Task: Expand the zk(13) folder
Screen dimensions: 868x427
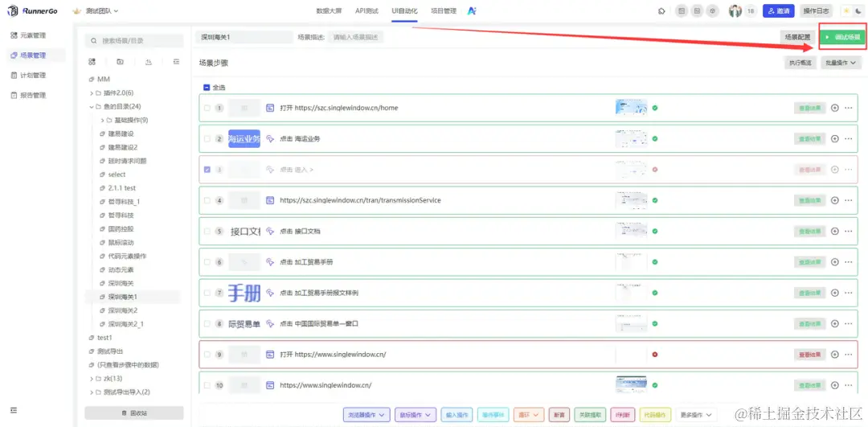Action: 92,379
